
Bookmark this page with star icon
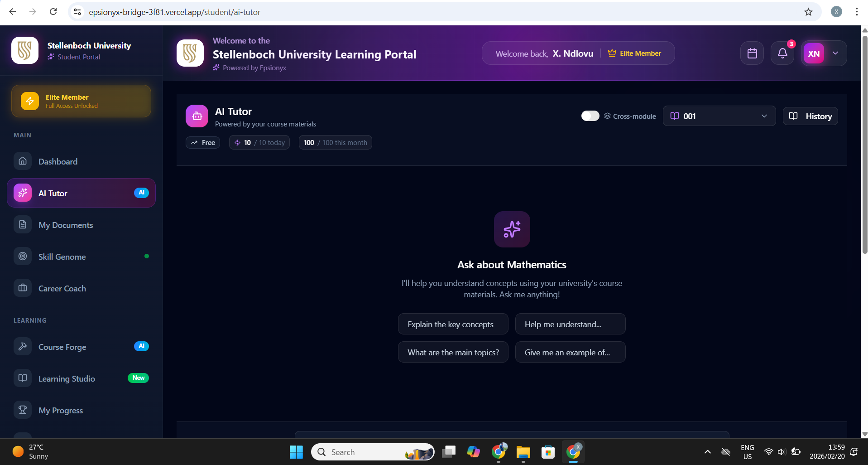[x=808, y=12]
